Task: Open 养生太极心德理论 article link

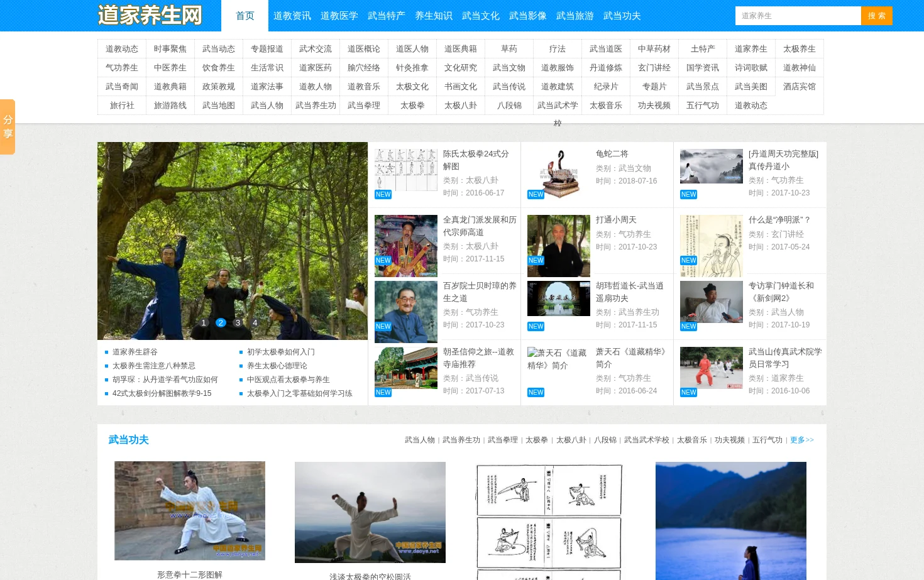Action: [x=277, y=366]
